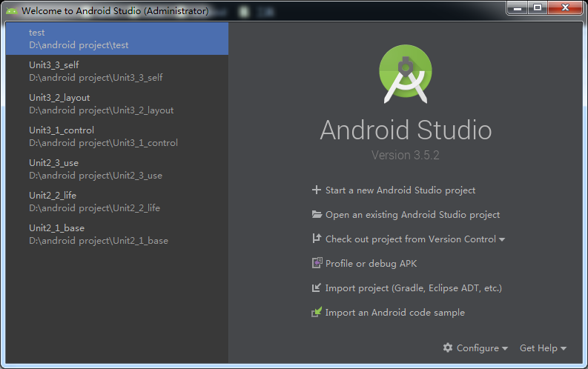The image size is (588, 369).
Task: Click the Import Android code sample icon
Action: (x=317, y=312)
